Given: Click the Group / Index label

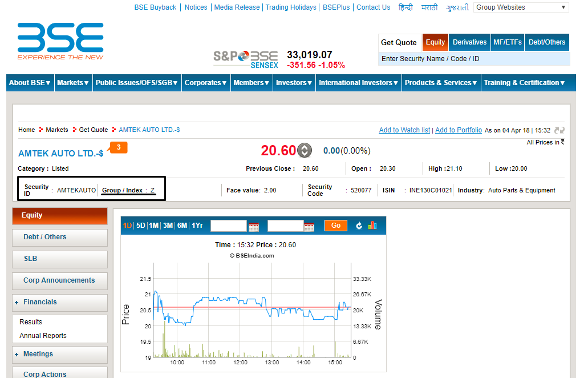Looking at the screenshot, I should [x=122, y=190].
